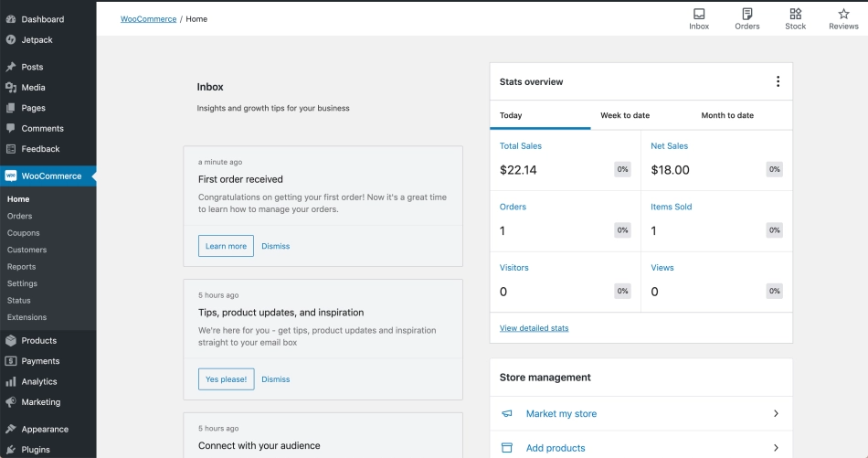Click the Plugins plug icon
Viewport: 868px width, 458px height.
coord(11,450)
